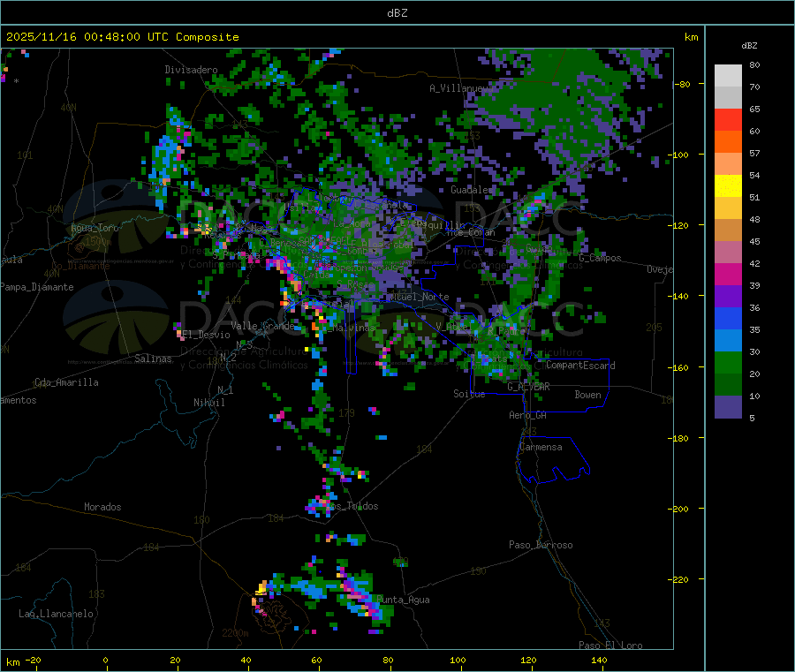The width and height of the screenshot is (795, 672).
Task: Click the Lag.Llancanelo map label
Action: (56, 614)
